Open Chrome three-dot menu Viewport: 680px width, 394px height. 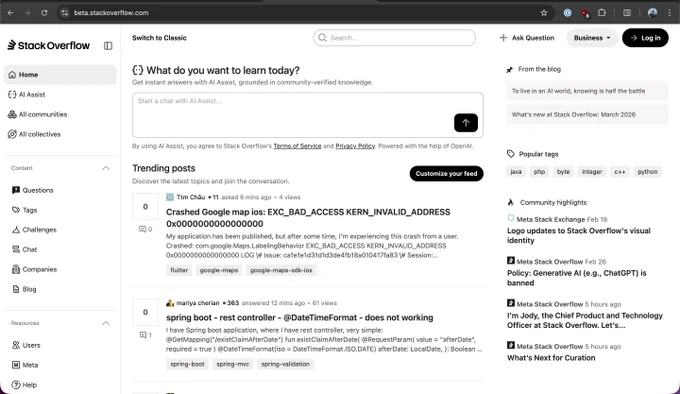pos(670,13)
